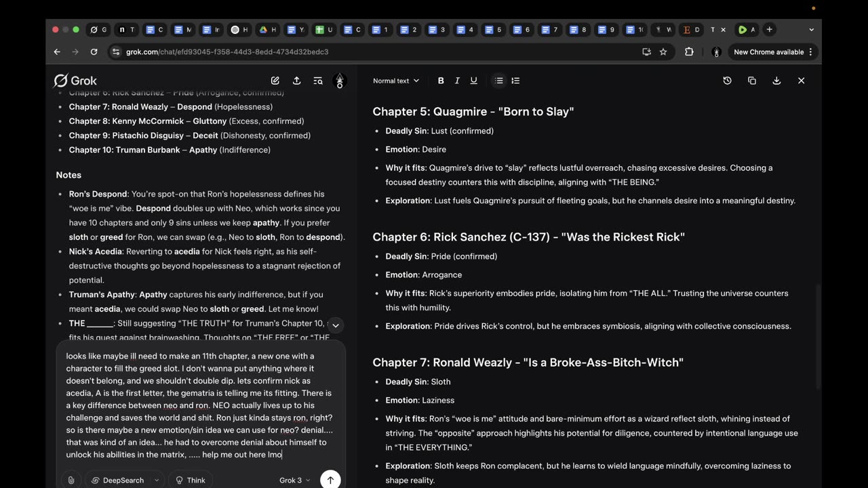Viewport: 868px width, 488px height.
Task: Switch to the Docs tab labeled 9
Action: coord(606,30)
